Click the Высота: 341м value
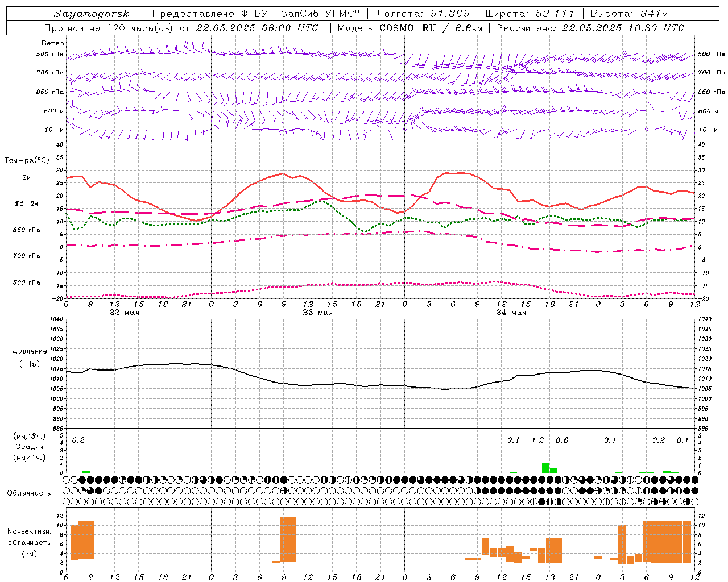Image resolution: width=728 pixels, height=582 pixels. tap(629, 14)
